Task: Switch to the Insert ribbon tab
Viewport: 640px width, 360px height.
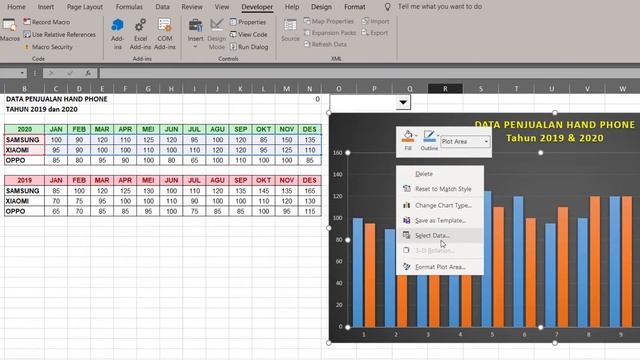Action: (46, 7)
